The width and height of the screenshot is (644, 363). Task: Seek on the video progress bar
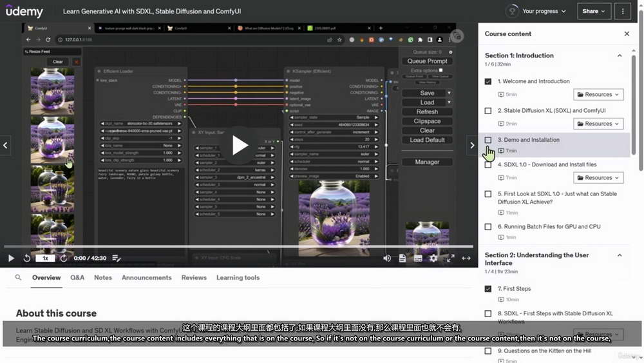click(x=239, y=246)
